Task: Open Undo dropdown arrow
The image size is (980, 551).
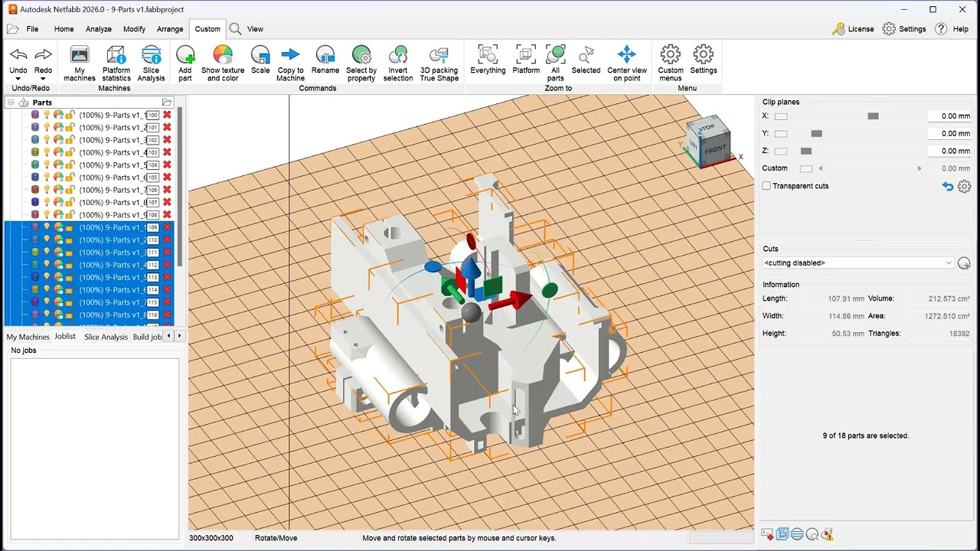Action: (18, 79)
